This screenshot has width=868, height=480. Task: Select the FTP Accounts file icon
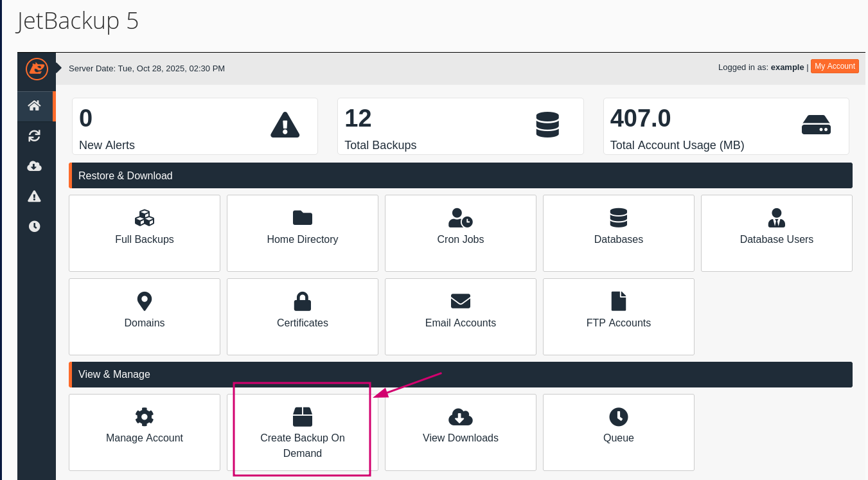pyautogui.click(x=618, y=301)
